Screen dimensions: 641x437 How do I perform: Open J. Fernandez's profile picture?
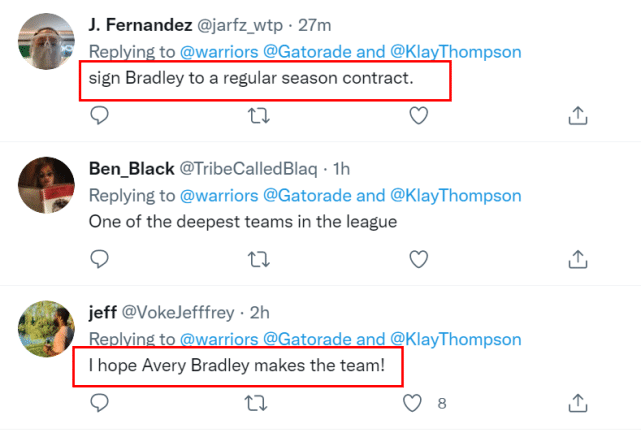(x=47, y=42)
